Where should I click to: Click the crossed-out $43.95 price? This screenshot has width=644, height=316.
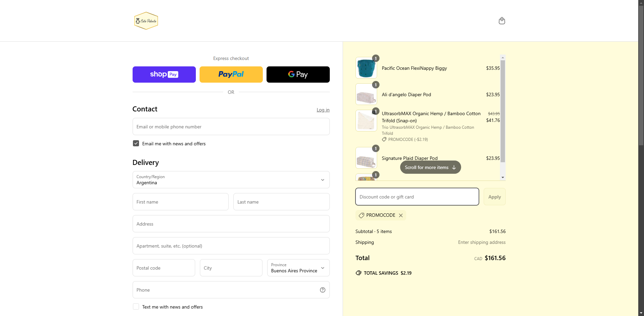coord(494,114)
